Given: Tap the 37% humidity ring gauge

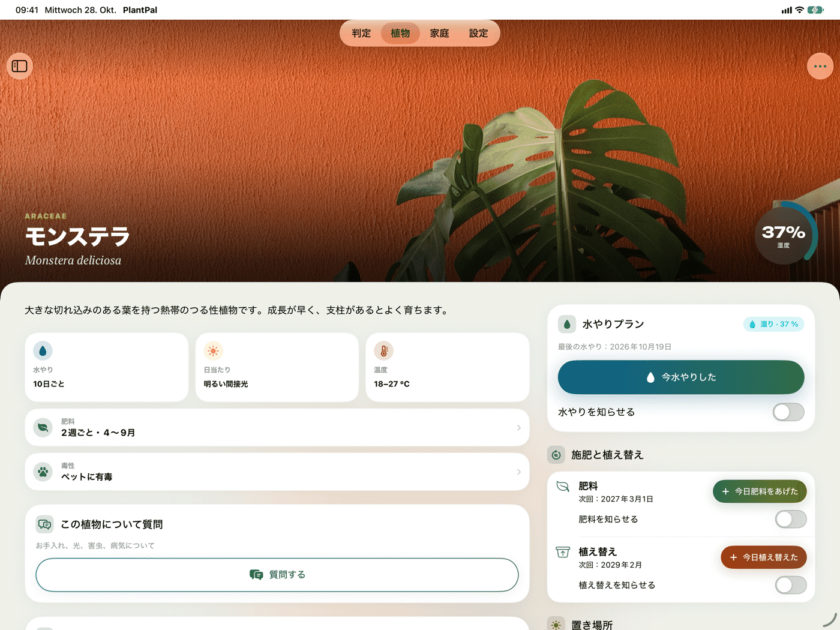Looking at the screenshot, I should click(785, 233).
